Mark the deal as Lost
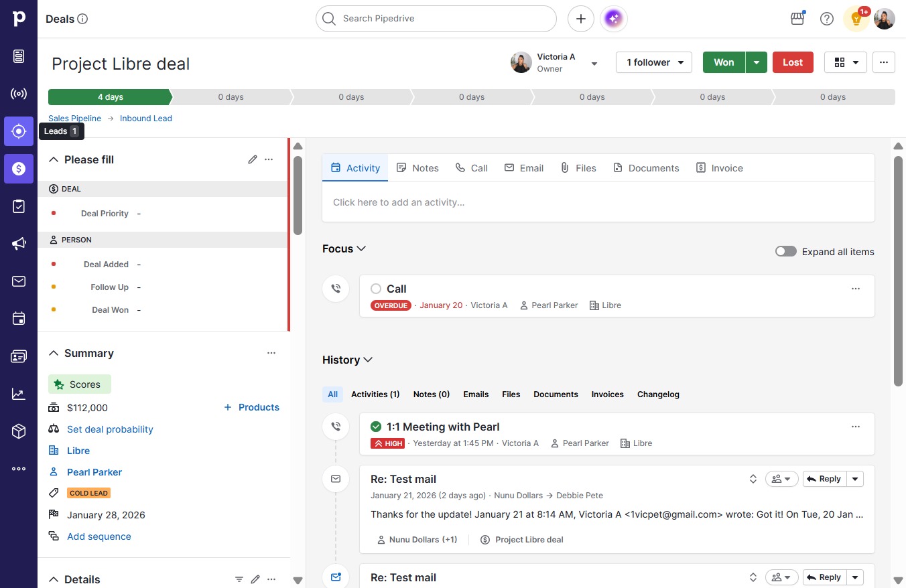 point(793,62)
